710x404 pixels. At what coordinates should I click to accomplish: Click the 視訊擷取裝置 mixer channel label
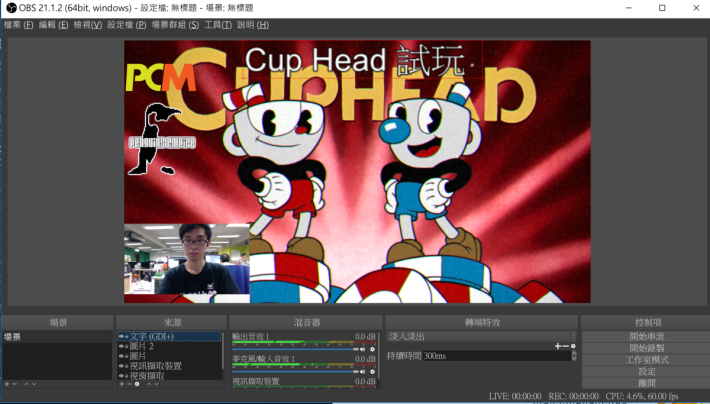(x=256, y=381)
